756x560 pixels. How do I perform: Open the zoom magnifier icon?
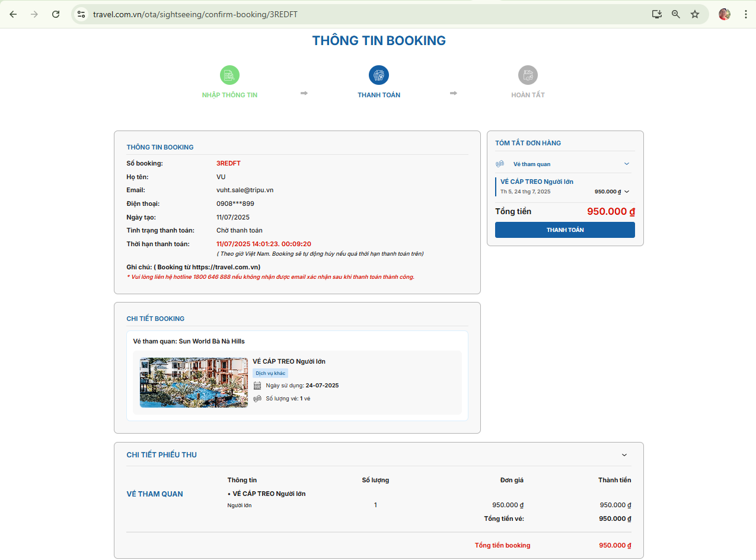pyautogui.click(x=675, y=14)
